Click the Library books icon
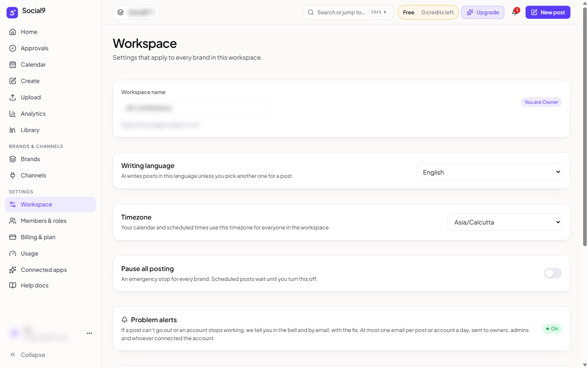The image size is (588, 368). tap(13, 130)
